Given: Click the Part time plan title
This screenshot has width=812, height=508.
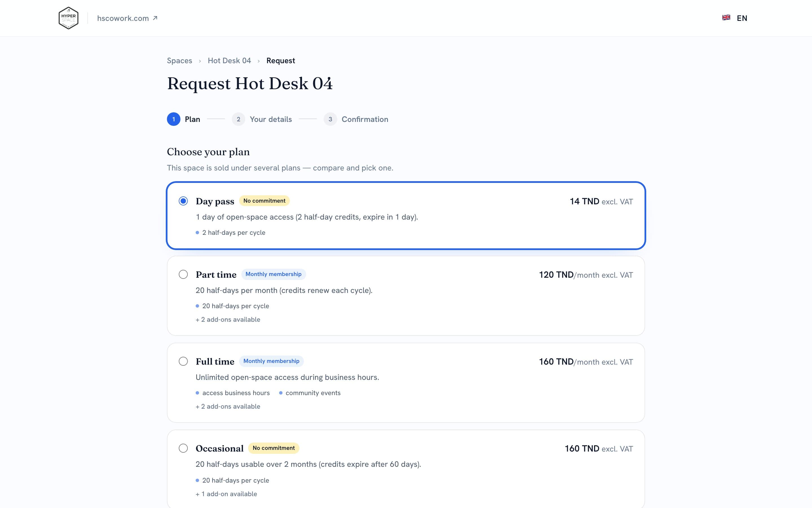Looking at the screenshot, I should coord(216,275).
